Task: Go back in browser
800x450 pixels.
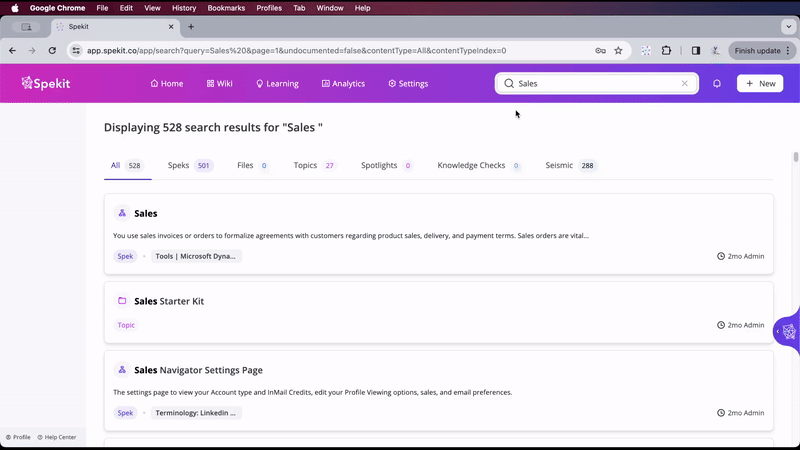Action: (x=12, y=51)
